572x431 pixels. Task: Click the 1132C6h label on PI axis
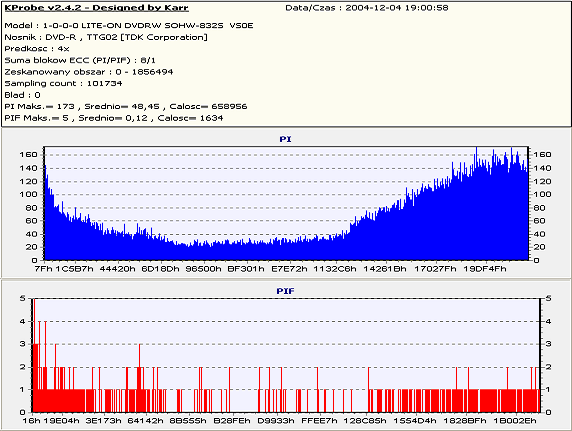coord(335,269)
